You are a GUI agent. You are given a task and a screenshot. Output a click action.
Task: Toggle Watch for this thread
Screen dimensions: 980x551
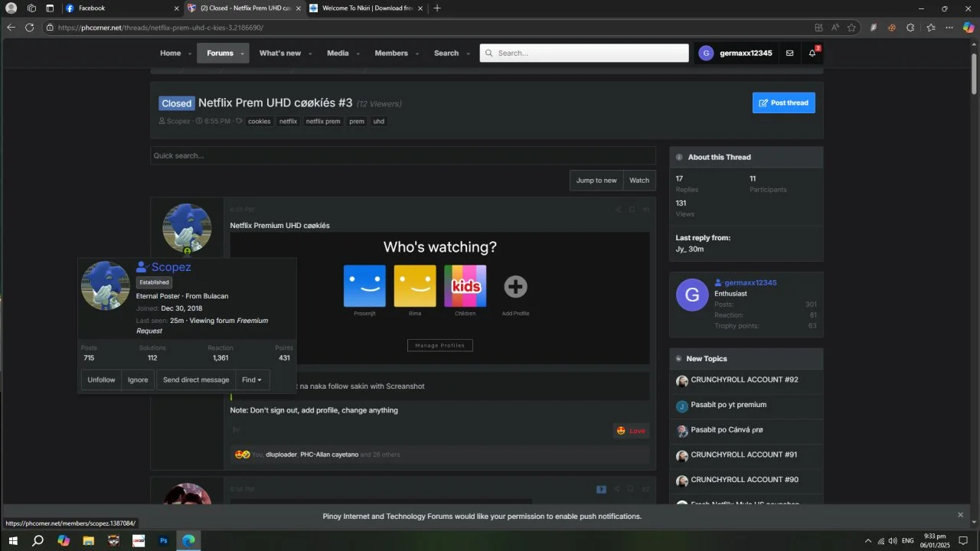[x=639, y=181]
